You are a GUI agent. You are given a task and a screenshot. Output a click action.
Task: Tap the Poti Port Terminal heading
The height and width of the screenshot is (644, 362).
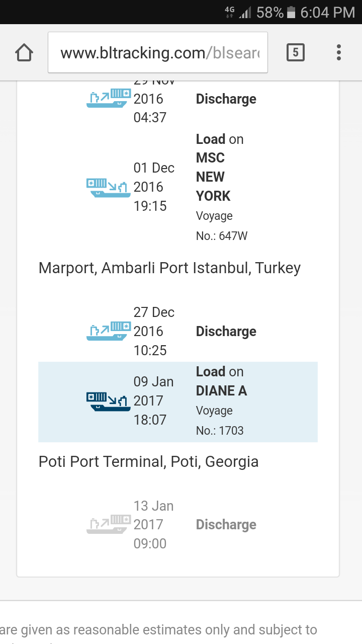(x=148, y=462)
